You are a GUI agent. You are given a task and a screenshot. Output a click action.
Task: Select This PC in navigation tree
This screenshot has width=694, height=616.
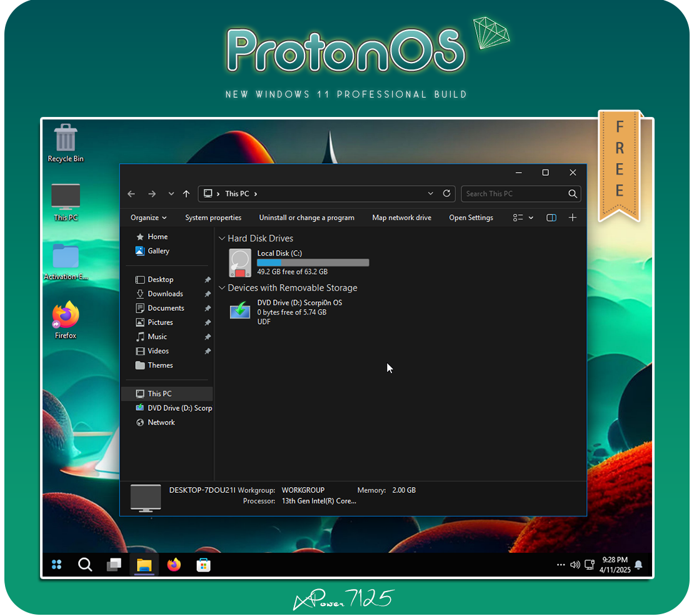click(x=167, y=394)
